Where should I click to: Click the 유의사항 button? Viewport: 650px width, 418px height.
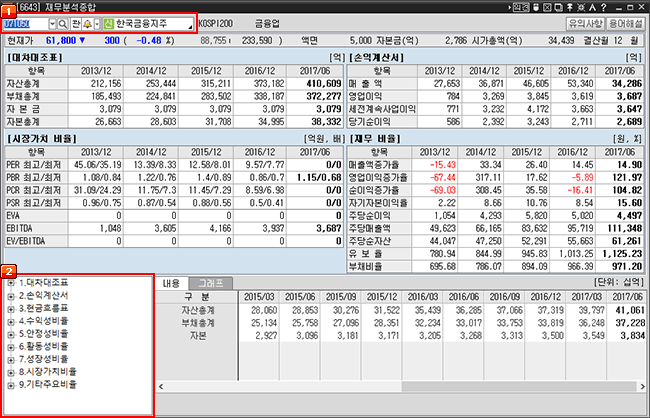(586, 22)
